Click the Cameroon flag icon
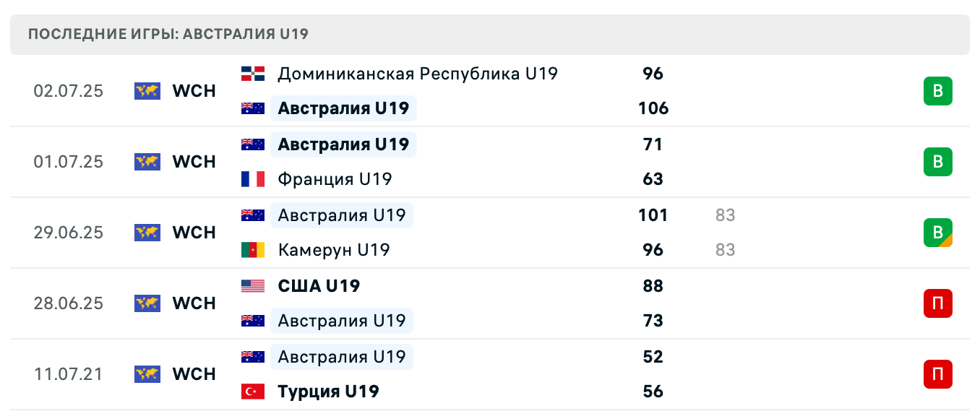Viewport: 980px width, 419px height. click(x=253, y=250)
